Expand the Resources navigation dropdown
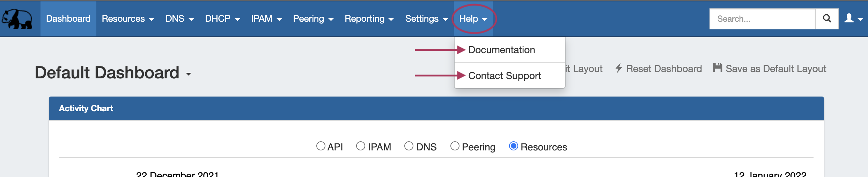Screen dimensions: 868x177 [x=128, y=19]
